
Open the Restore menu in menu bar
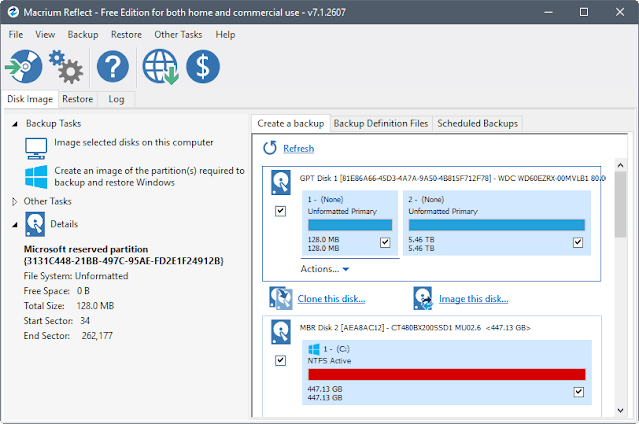pos(126,35)
